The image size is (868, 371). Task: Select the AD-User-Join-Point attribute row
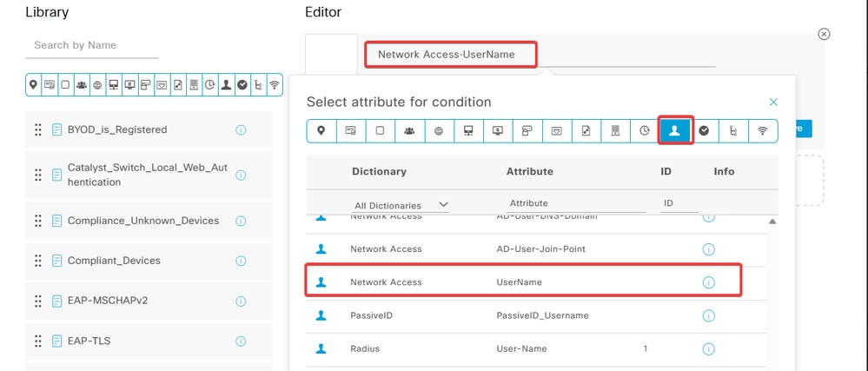(x=537, y=249)
